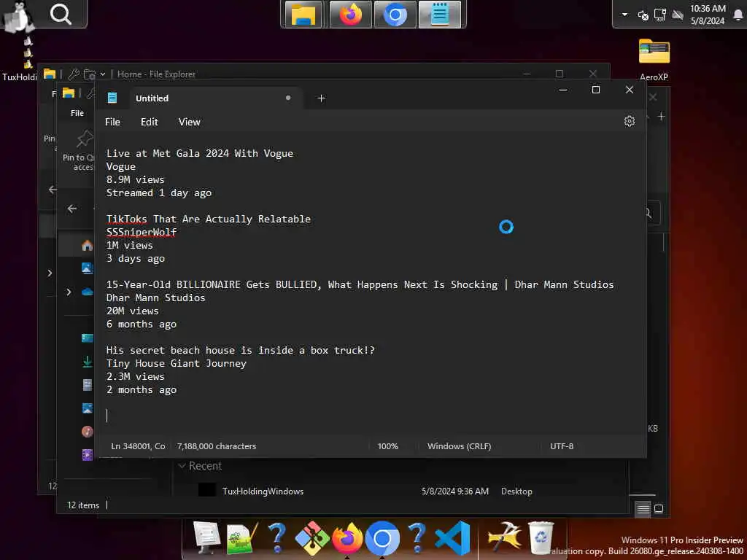Viewport: 747px width, 560px height.
Task: Open Documents page icon in Explorer sidebar
Action: click(x=88, y=385)
